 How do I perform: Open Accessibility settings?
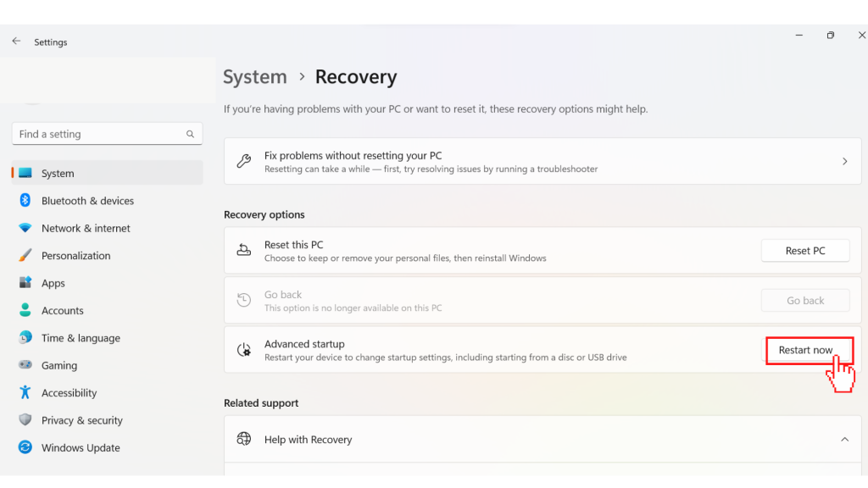(x=108, y=392)
